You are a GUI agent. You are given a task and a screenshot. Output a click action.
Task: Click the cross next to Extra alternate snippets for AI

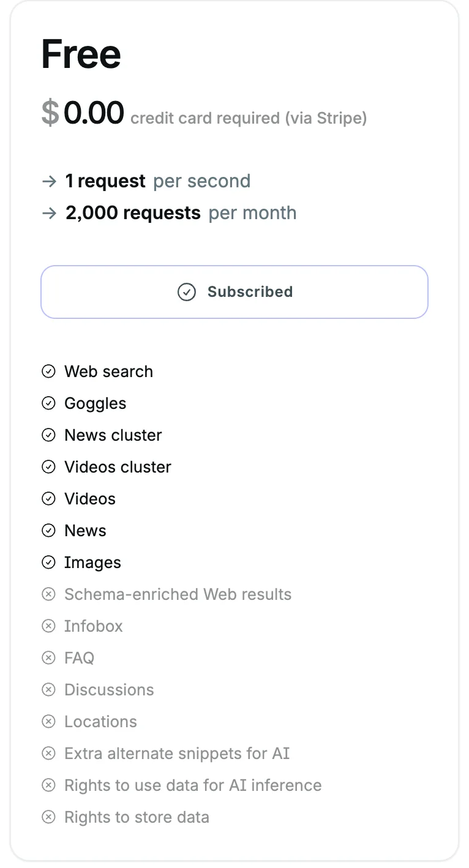tap(49, 754)
